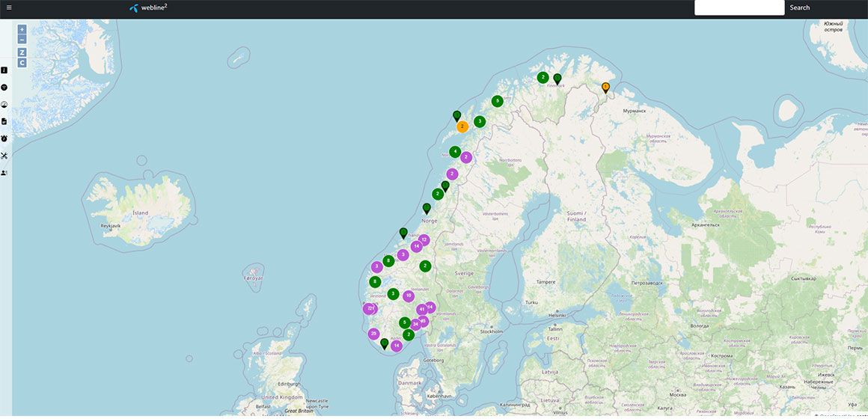Open the wrench tools sidebar icon
This screenshot has height=419, width=868.
4,156
